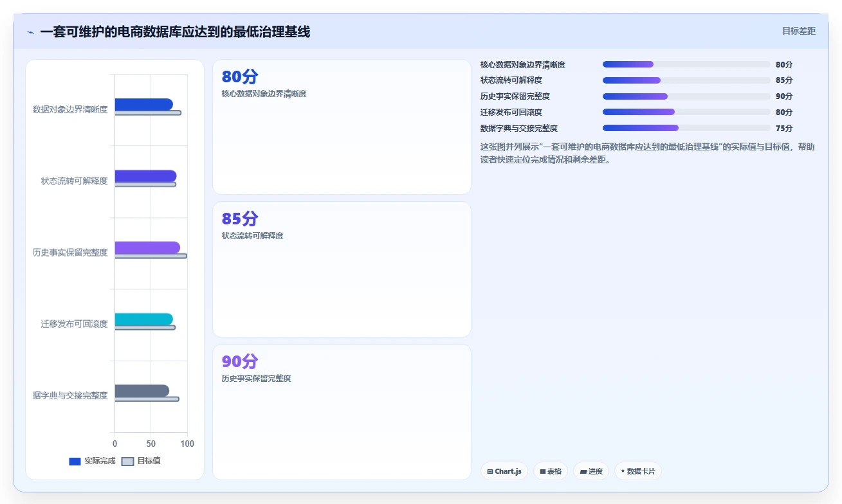Viewport: 842px width, 504px height.
Task: Click the x-axis tick 100
Action: (187, 444)
